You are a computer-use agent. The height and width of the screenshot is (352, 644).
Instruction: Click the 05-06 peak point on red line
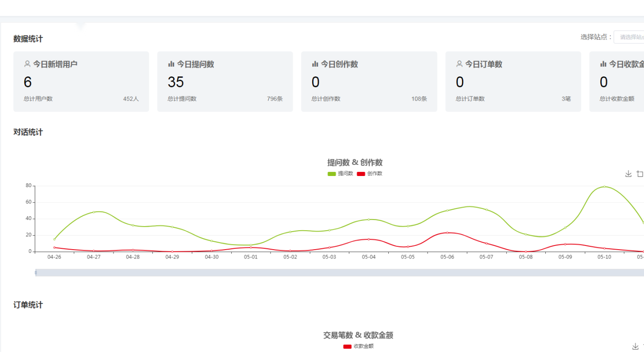(x=447, y=233)
